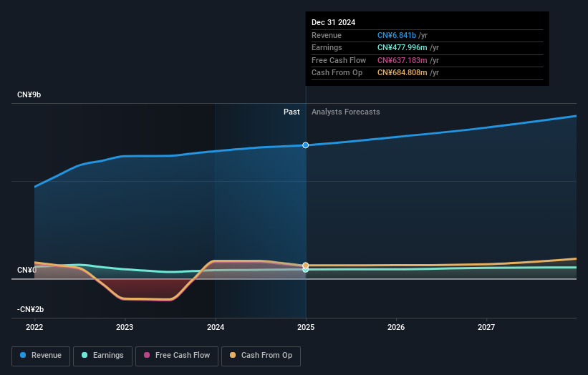Click the CN¥684.808m cash from op value
The height and width of the screenshot is (375, 588).
(403, 73)
